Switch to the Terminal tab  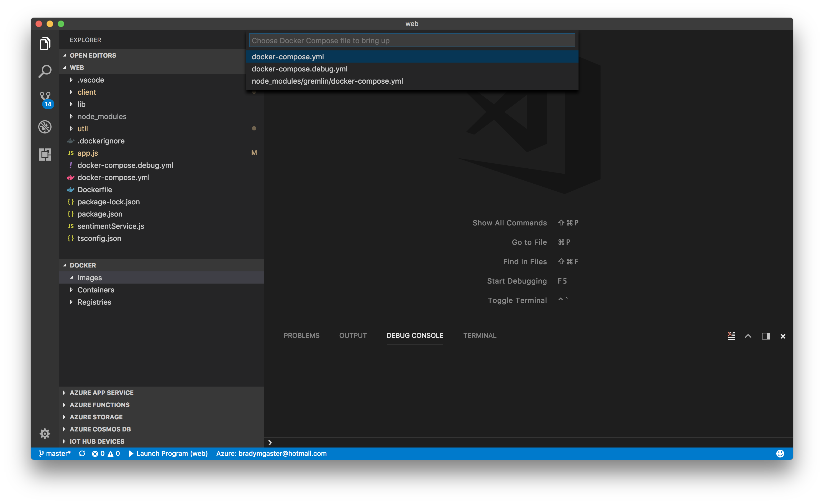pos(480,336)
